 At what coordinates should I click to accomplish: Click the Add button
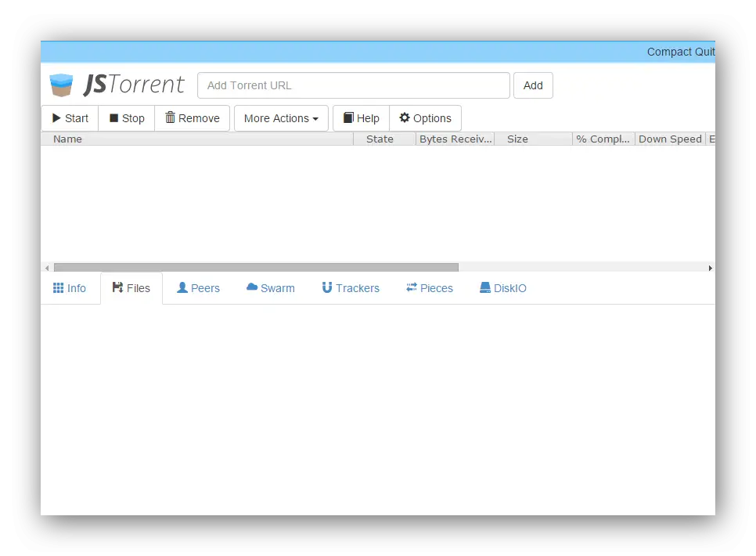[x=533, y=85]
